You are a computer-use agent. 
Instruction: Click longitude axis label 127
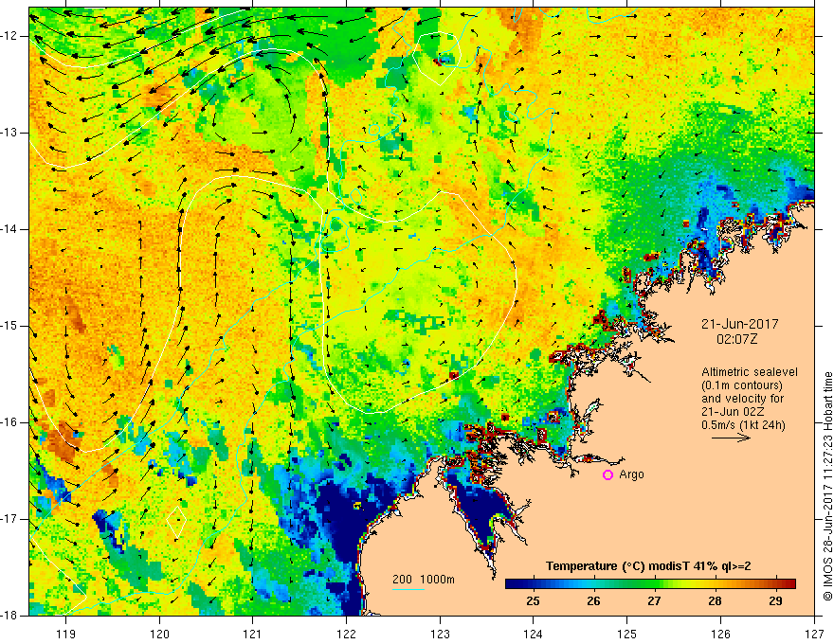(814, 634)
